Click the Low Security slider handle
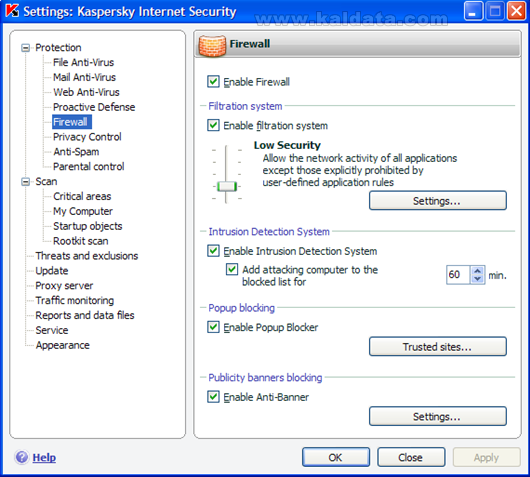Image resolution: width=530 pixels, height=477 pixels. tap(227, 186)
